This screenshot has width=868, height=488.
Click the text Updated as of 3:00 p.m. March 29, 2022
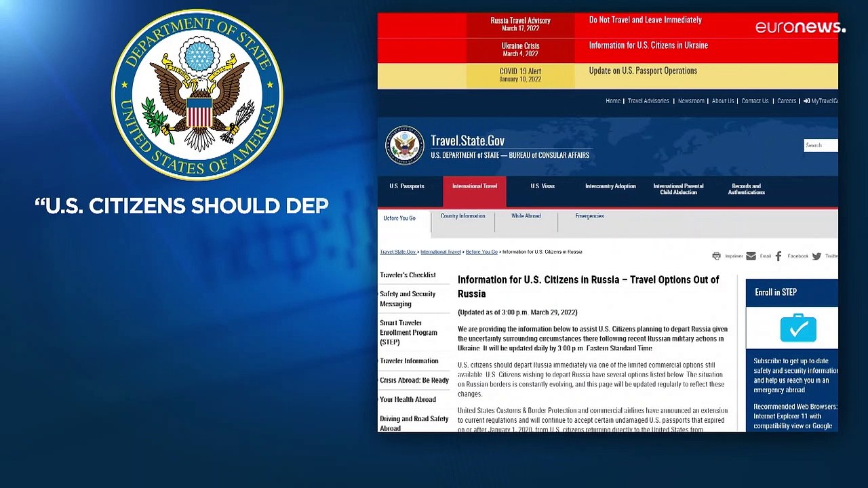tap(517, 312)
